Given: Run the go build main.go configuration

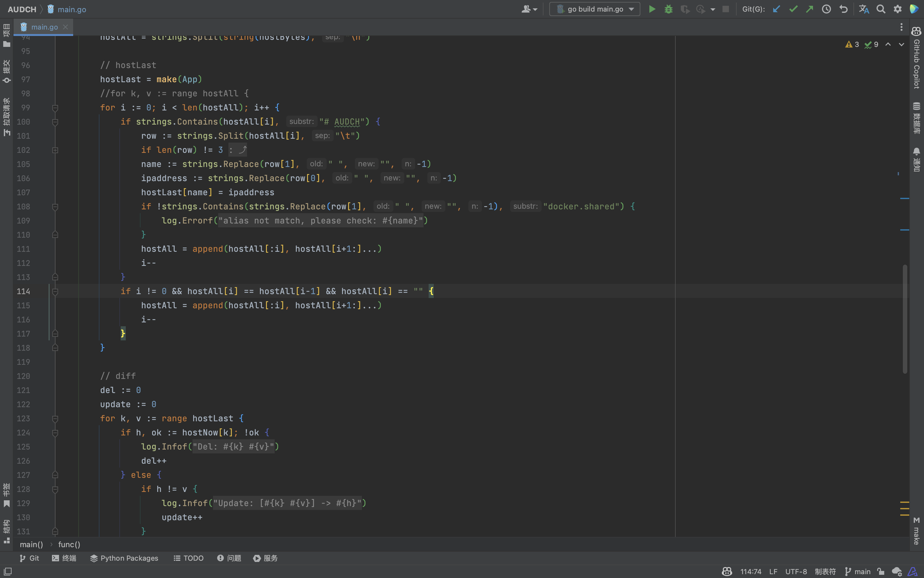Looking at the screenshot, I should click(652, 9).
